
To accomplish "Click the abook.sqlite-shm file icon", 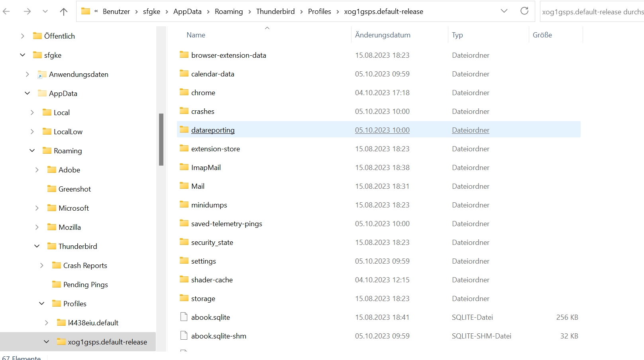I will click(x=184, y=336).
